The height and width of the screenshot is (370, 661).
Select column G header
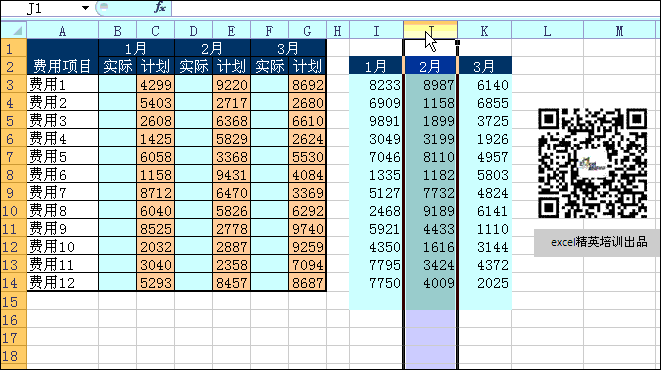[307, 31]
